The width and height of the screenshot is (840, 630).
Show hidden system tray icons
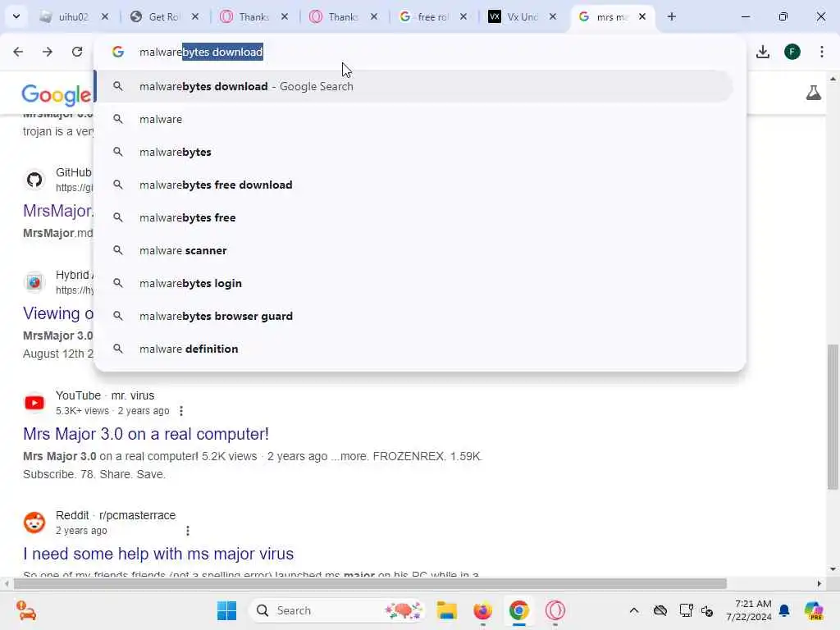[634, 610]
